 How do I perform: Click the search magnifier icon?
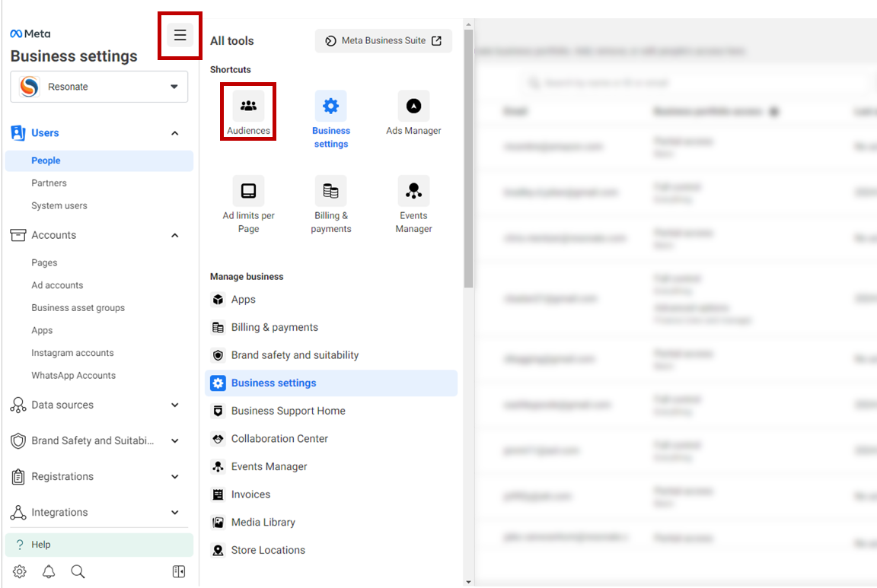coord(78,571)
